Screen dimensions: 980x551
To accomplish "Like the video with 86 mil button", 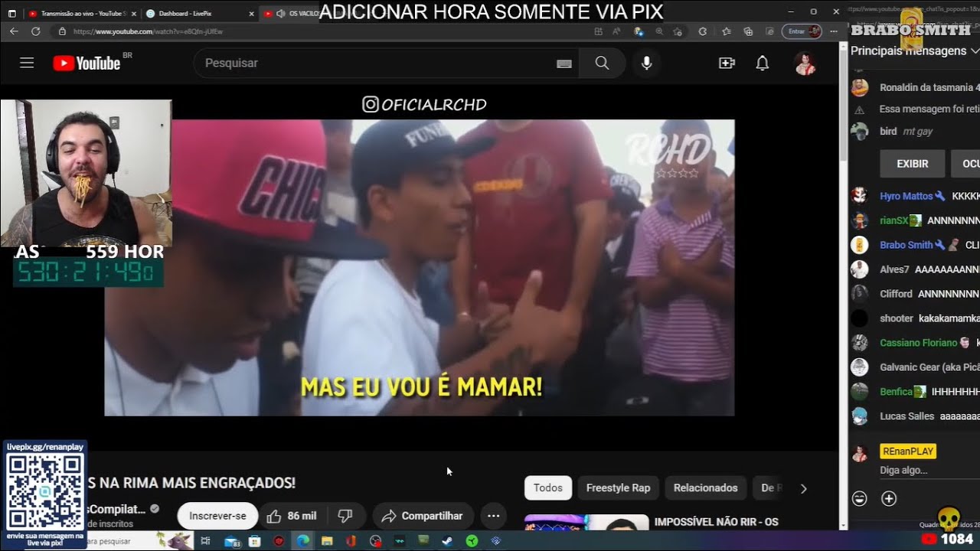I will pos(291,516).
